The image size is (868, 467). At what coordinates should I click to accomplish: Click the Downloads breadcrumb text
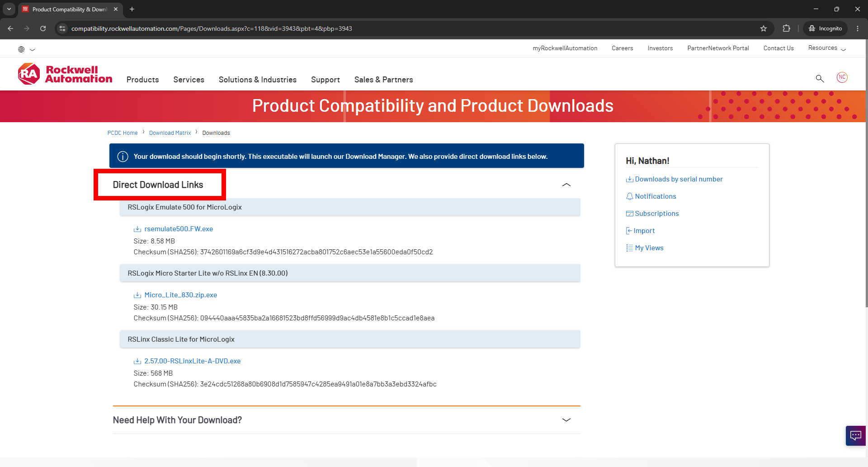[x=216, y=133]
